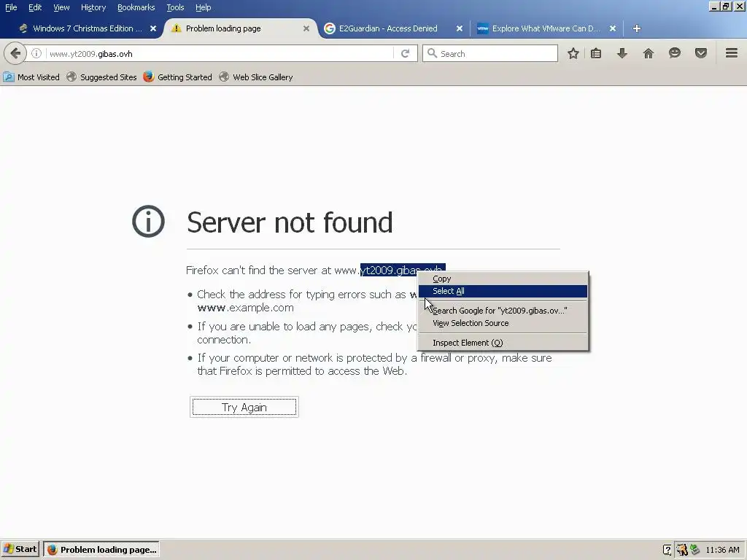Screen dimensions: 747x560
Task: Close the Problem loading page tab
Action: pyautogui.click(x=306, y=28)
